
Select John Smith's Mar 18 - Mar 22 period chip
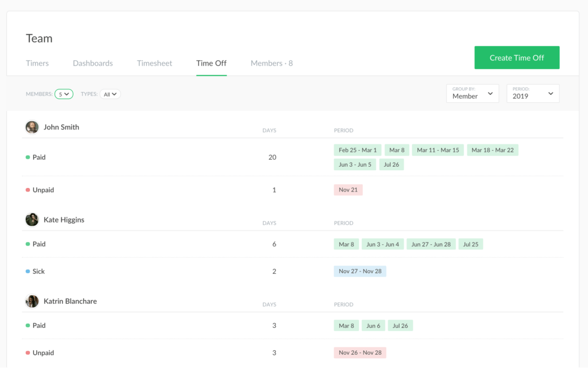[x=492, y=149]
